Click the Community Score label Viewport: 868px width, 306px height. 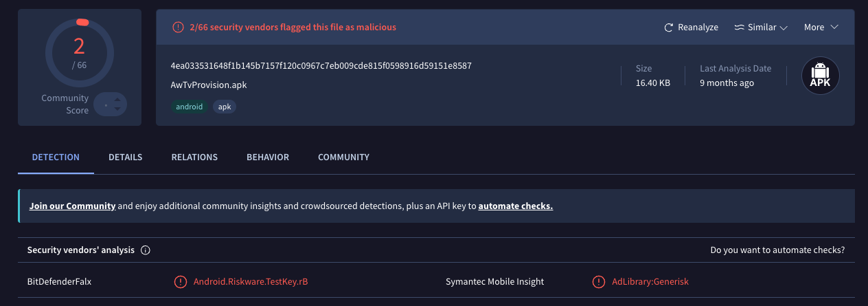65,105
